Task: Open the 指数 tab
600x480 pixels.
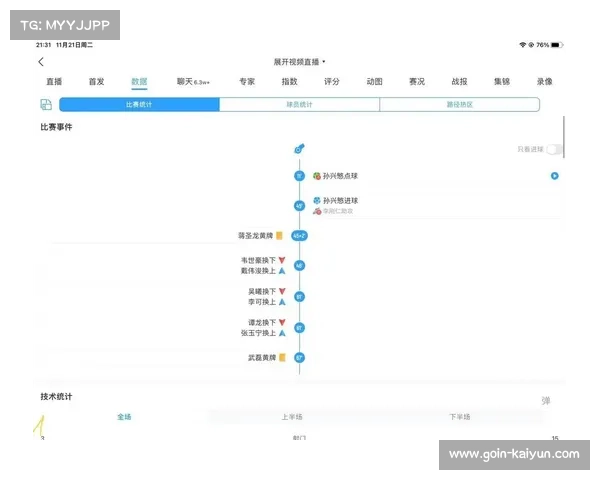Action: pyautogui.click(x=289, y=82)
